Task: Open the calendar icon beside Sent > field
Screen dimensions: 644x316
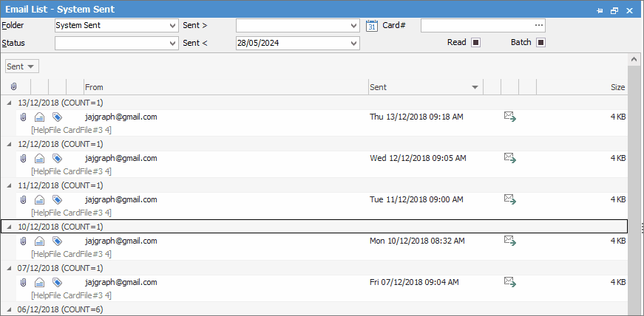Action: (x=371, y=25)
